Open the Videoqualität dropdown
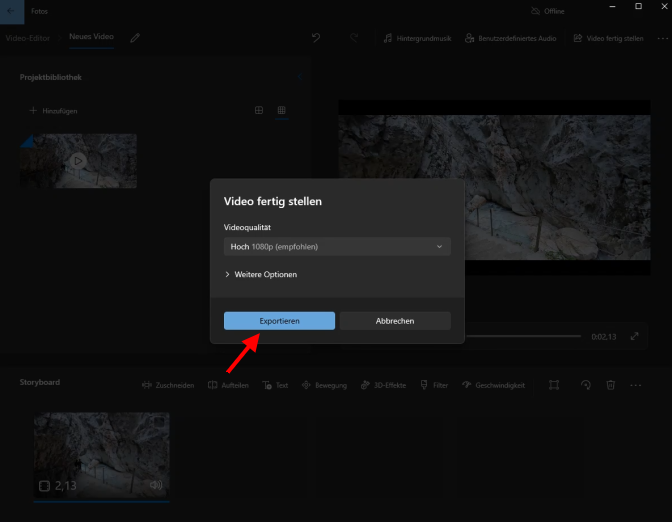This screenshot has width=672, height=522. [337, 246]
